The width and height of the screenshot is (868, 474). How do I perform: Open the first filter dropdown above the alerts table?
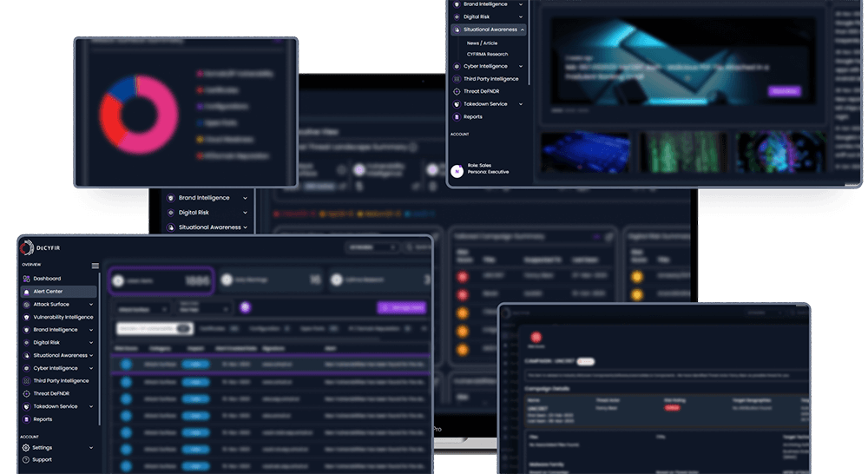143,308
